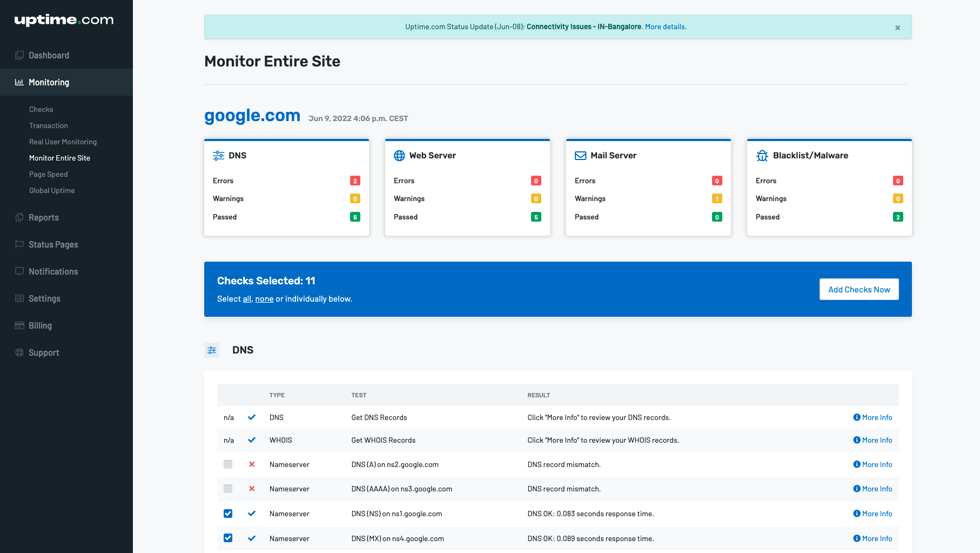The height and width of the screenshot is (553, 980).
Task: Click the 'none' selection link
Action: click(264, 299)
